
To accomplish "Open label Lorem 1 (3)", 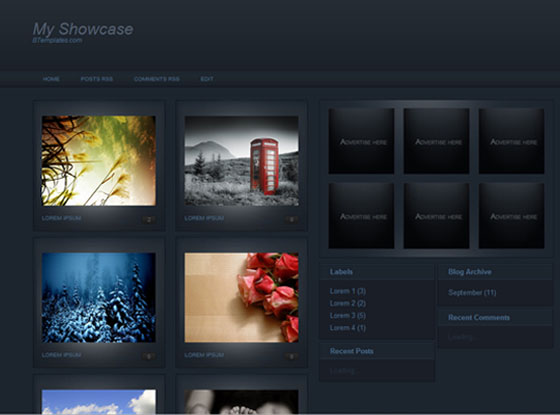I will click(x=348, y=291).
